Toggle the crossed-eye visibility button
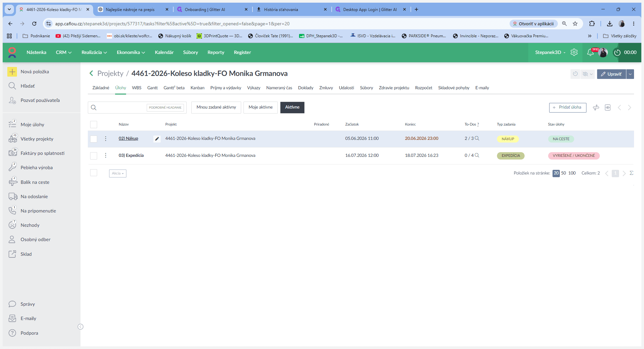644x349 pixels. pos(587,74)
